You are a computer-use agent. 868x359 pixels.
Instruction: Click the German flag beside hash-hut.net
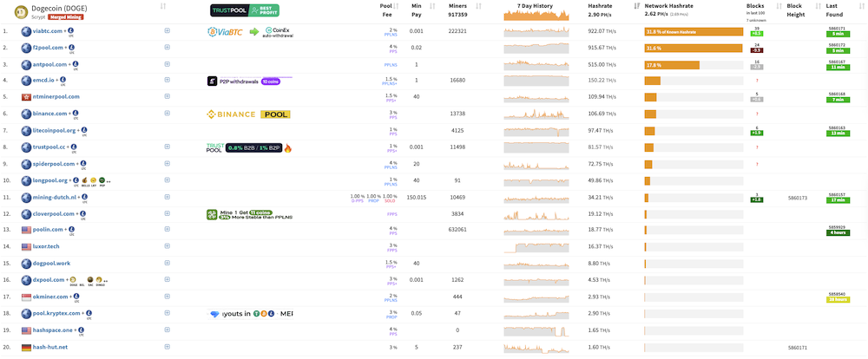pos(26,347)
